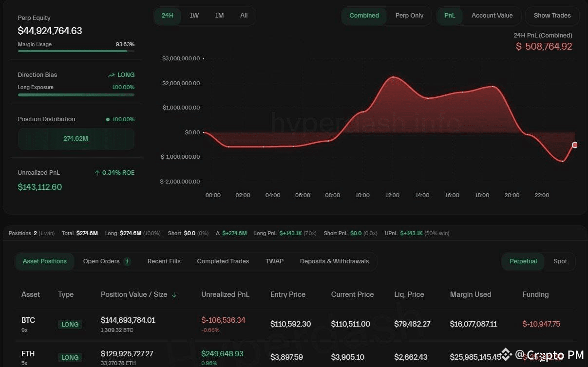Switch the chart to Perp Only
Viewport: 588px width, 367px height.
pos(409,15)
